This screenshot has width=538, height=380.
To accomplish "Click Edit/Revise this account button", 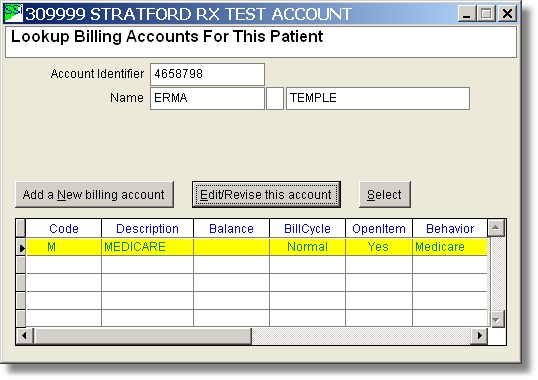I will [x=266, y=195].
